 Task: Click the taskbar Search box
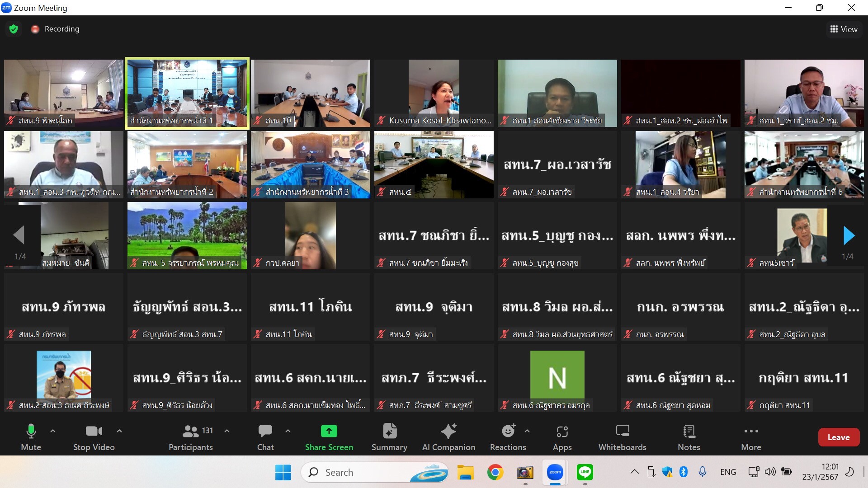[374, 473]
